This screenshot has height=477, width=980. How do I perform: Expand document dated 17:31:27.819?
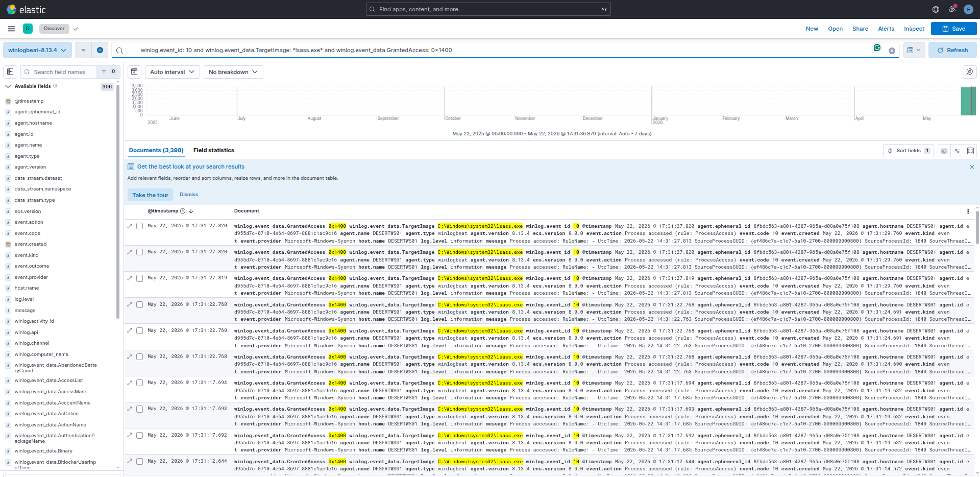[130, 278]
